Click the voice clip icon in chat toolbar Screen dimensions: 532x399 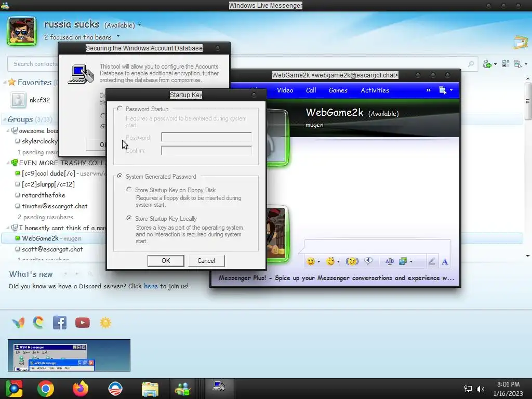click(368, 261)
